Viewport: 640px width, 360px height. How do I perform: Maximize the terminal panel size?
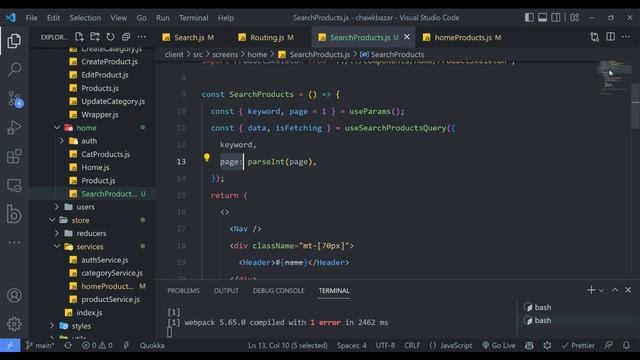(x=615, y=290)
